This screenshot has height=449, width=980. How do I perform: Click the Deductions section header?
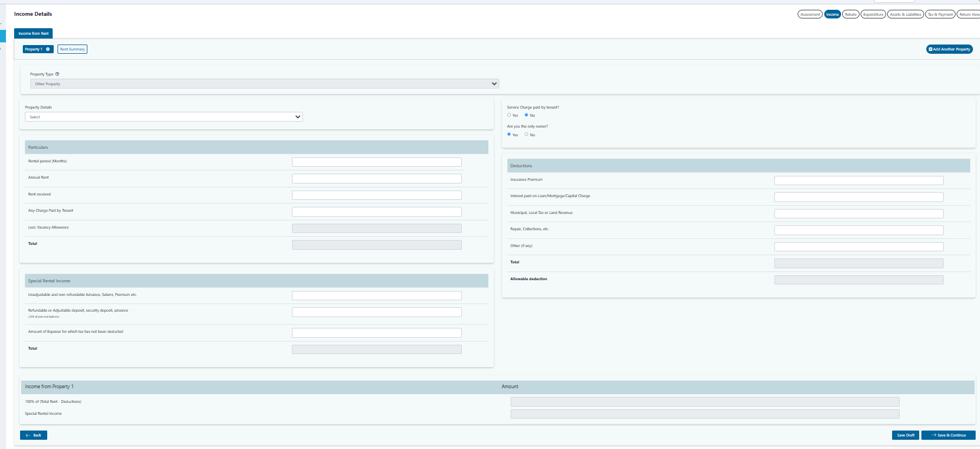point(739,166)
